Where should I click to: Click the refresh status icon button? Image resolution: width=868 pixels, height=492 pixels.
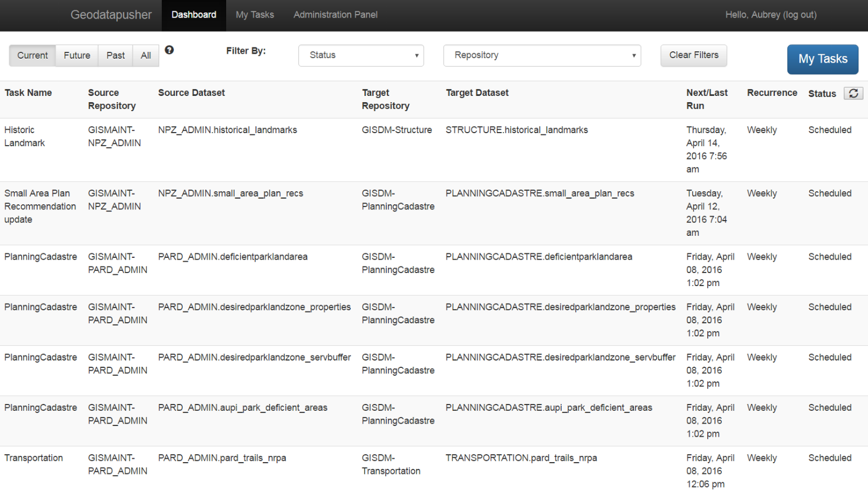(x=853, y=94)
